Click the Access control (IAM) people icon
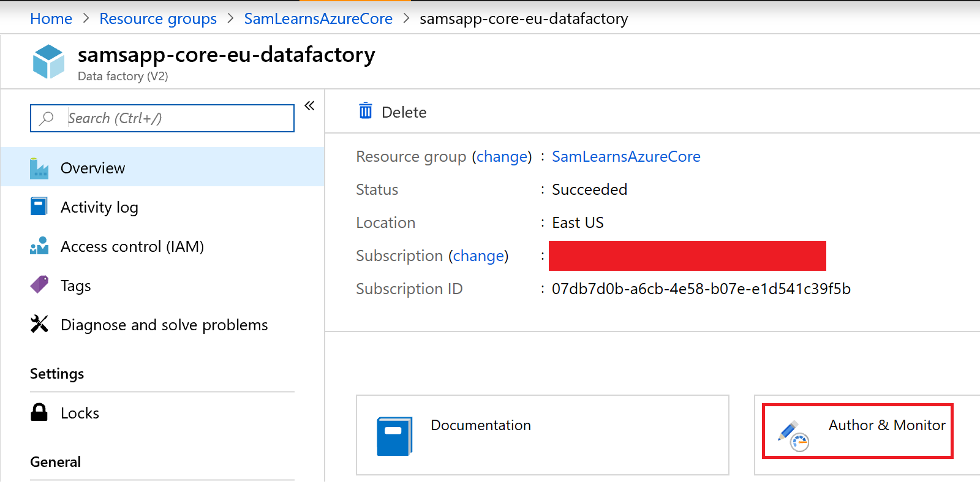 pos(39,246)
